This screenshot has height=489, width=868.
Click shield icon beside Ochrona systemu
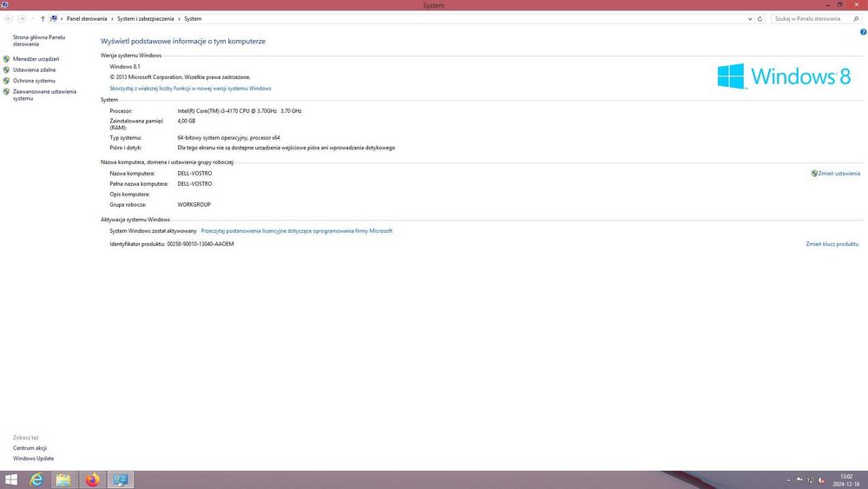tap(6, 81)
